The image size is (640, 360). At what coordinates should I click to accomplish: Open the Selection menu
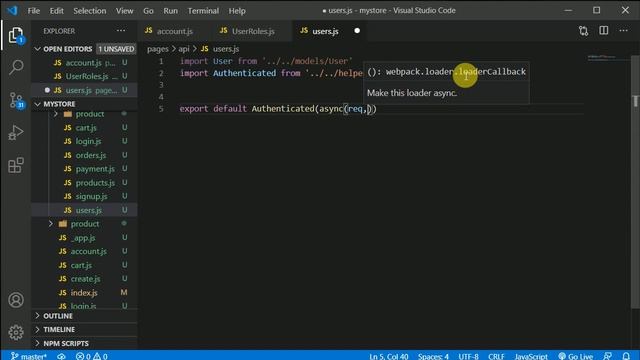[x=89, y=11]
